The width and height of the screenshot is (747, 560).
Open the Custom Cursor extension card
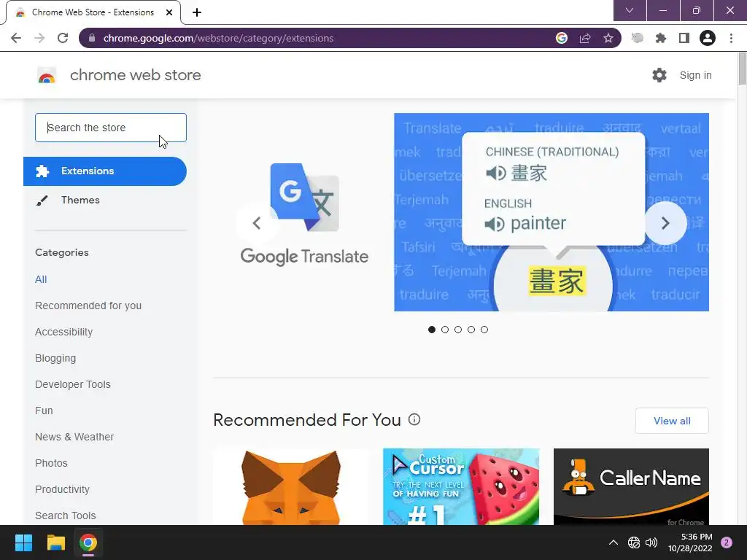click(461, 486)
